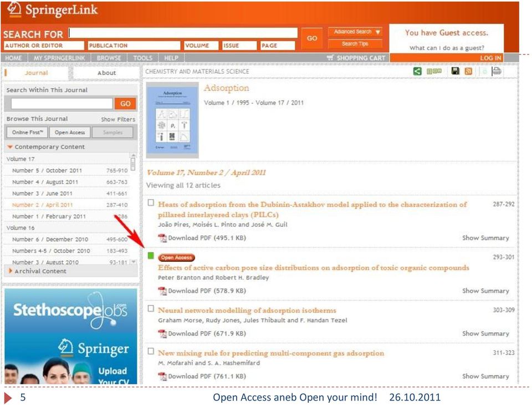Open MY SPRINGERLINK menu item
The height and width of the screenshot is (405, 532).
tap(59, 58)
